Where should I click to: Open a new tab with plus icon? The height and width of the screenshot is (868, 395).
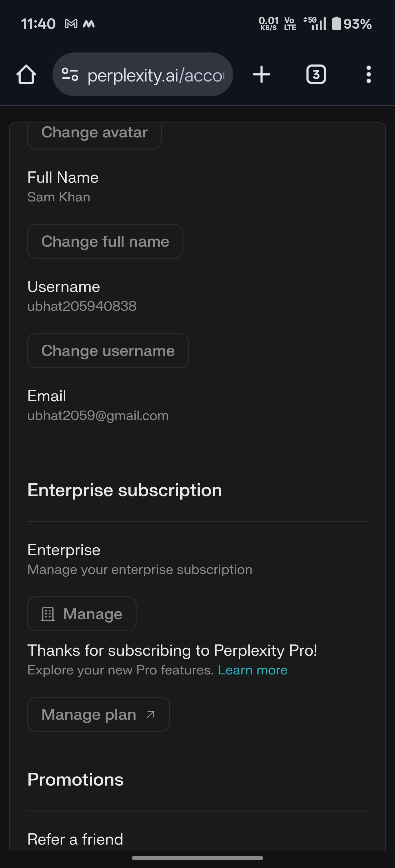262,75
